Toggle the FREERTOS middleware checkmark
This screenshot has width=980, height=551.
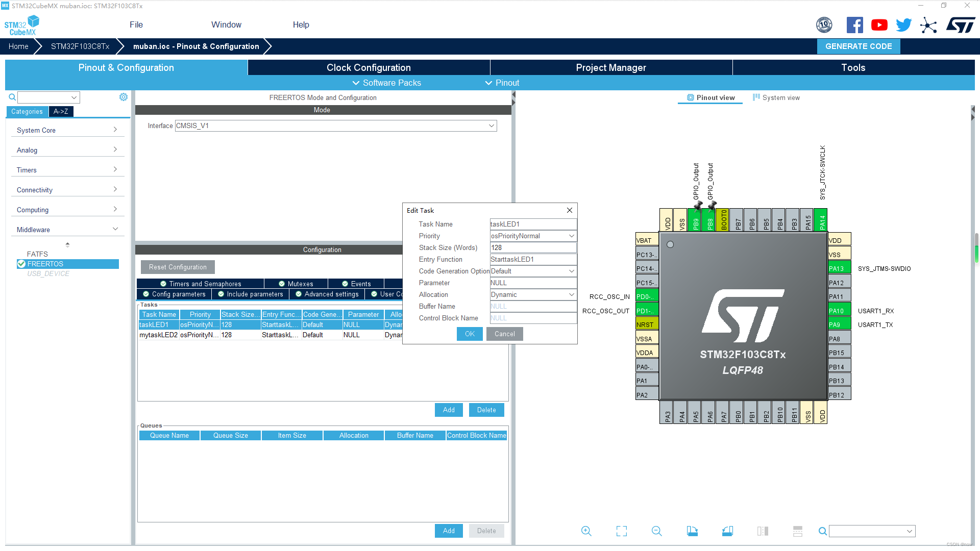[21, 264]
